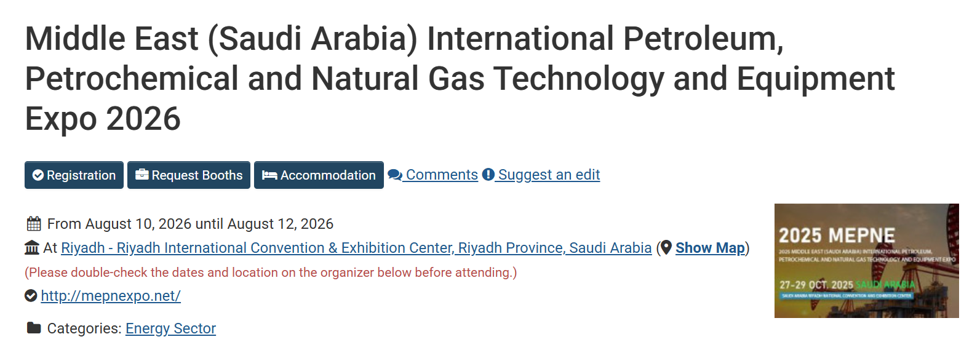This screenshot has width=980, height=350.
Task: Open the Request Booths button
Action: [x=188, y=175]
